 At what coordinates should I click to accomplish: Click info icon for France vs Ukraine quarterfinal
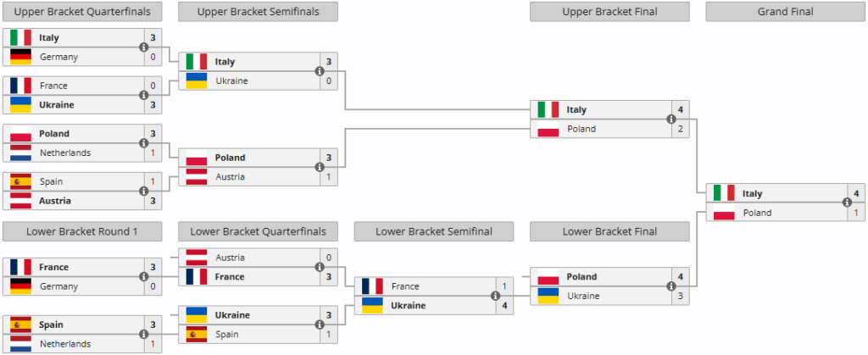[x=143, y=96]
